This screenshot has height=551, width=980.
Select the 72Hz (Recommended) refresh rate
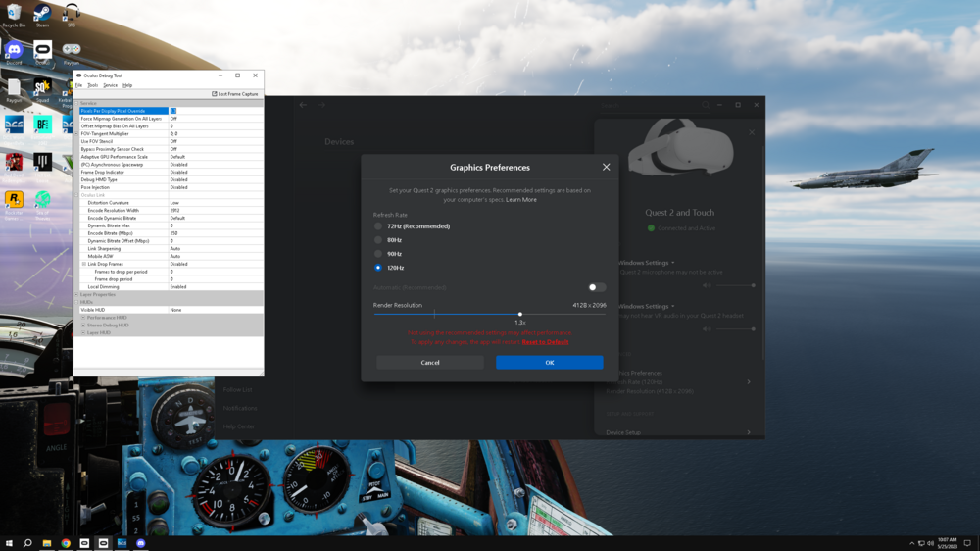click(378, 226)
